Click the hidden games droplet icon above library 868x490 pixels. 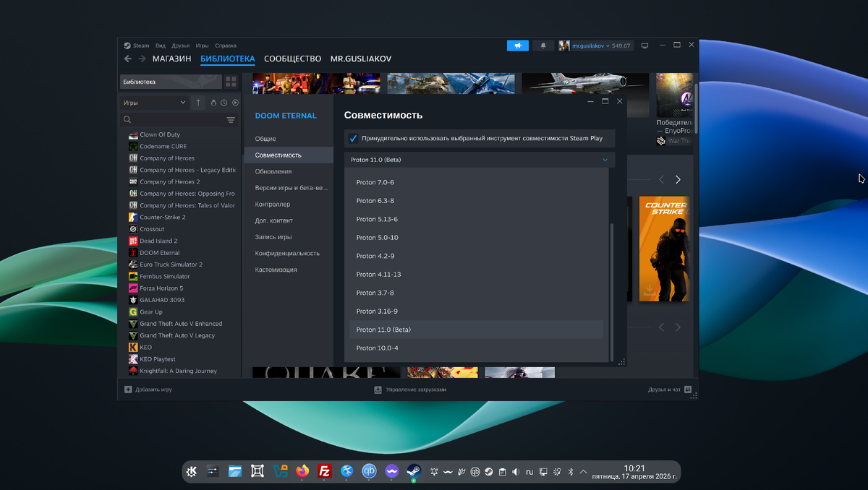pyautogui.click(x=213, y=103)
